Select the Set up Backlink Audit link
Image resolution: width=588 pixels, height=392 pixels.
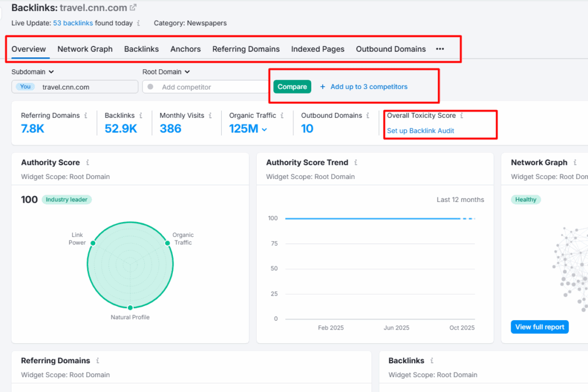click(x=421, y=130)
